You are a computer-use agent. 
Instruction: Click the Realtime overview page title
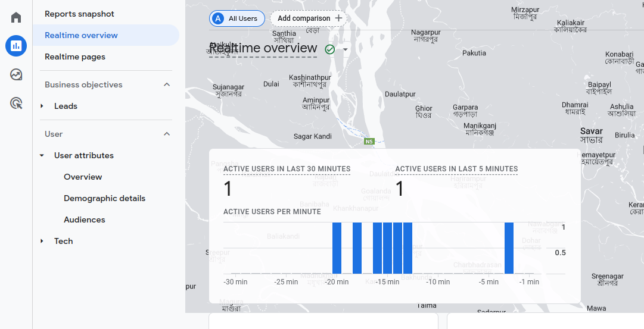263,48
